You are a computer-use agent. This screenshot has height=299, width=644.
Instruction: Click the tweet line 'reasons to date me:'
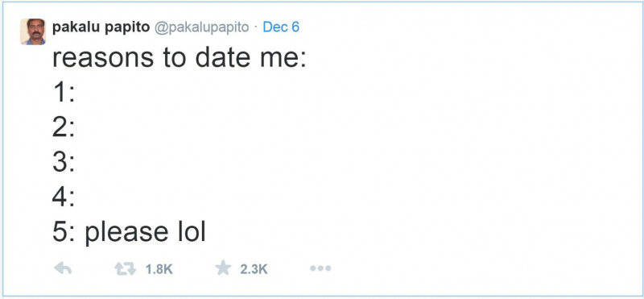(180, 58)
